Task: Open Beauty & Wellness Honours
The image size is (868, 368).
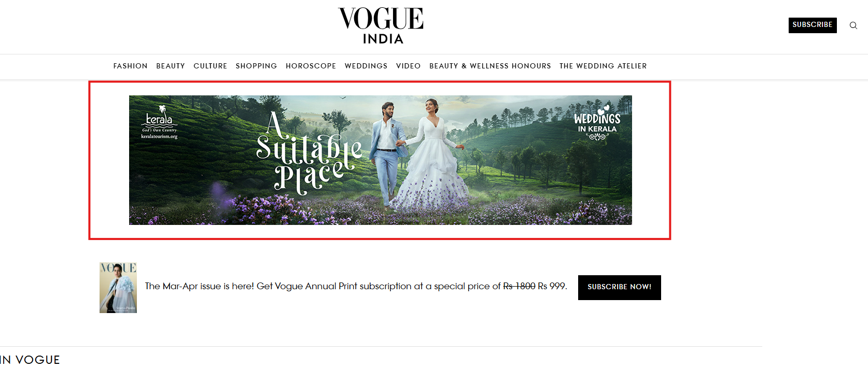Action: pyautogui.click(x=490, y=66)
